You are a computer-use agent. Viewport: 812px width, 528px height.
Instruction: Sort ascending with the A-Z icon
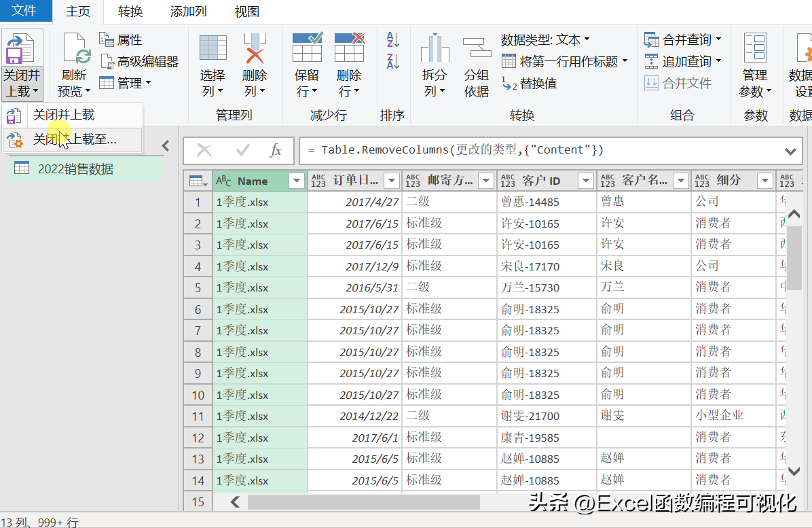point(392,39)
